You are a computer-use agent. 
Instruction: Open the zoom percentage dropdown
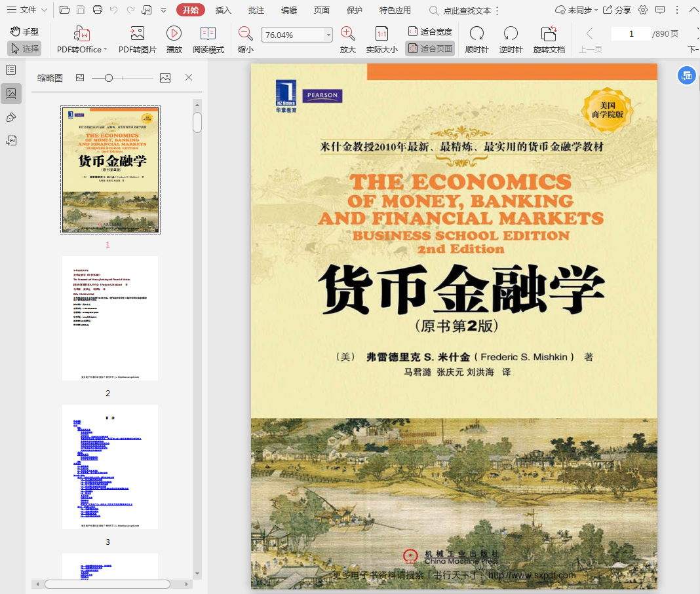tap(328, 35)
